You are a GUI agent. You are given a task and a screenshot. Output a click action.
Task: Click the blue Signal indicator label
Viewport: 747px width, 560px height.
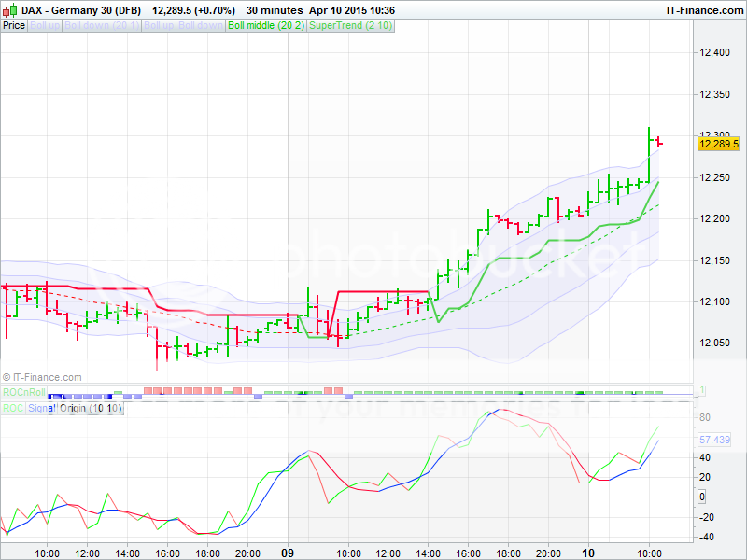pyautogui.click(x=42, y=408)
